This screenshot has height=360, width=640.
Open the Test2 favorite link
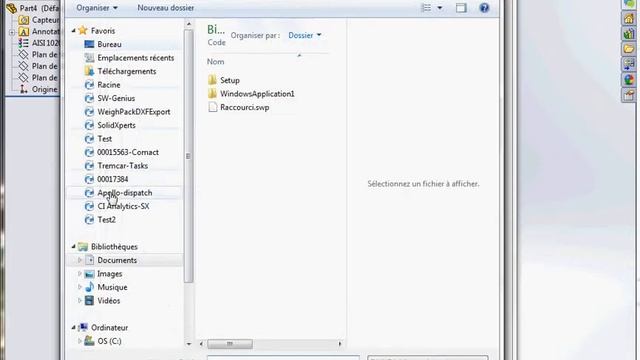tap(106, 219)
